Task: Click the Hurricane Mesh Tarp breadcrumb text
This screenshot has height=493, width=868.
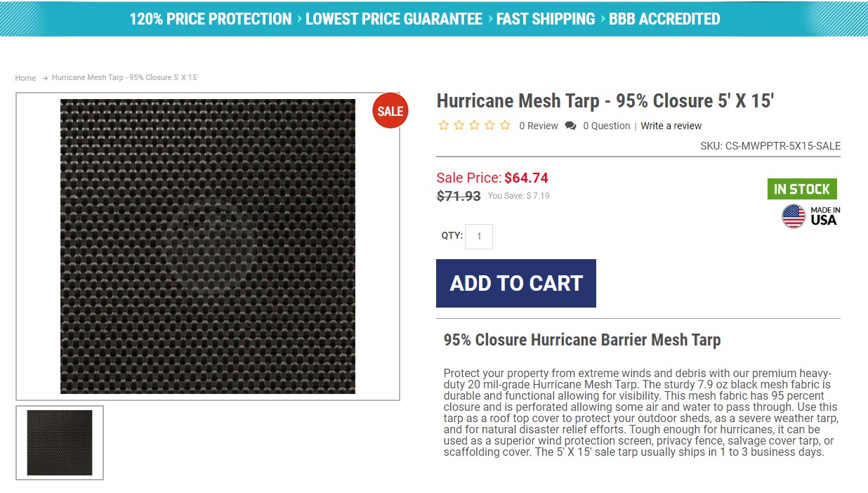Action: point(125,77)
